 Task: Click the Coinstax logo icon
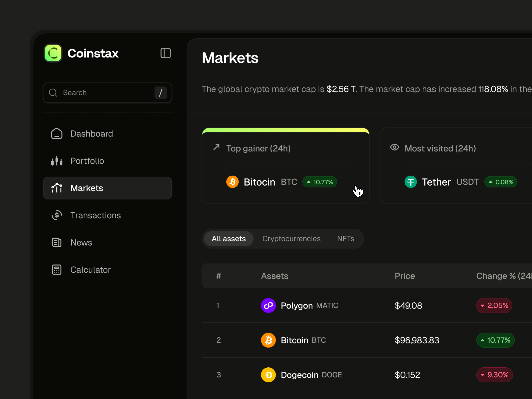(53, 53)
